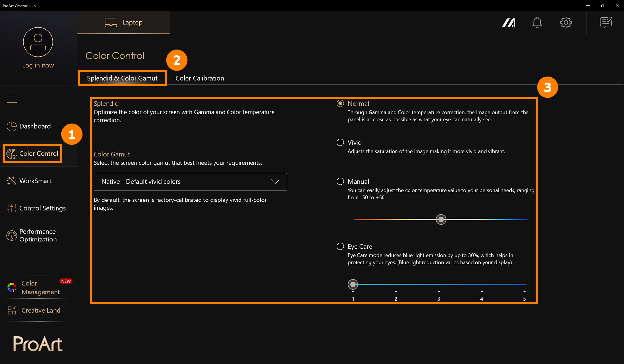This screenshot has height=364, width=624.
Task: Click the Color Management color wheel icon
Action: click(12, 288)
